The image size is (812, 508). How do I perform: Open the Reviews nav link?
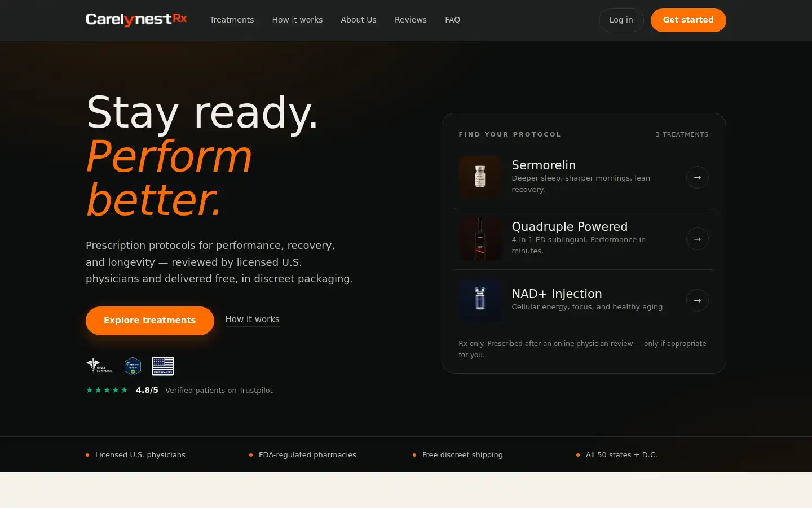pos(411,20)
